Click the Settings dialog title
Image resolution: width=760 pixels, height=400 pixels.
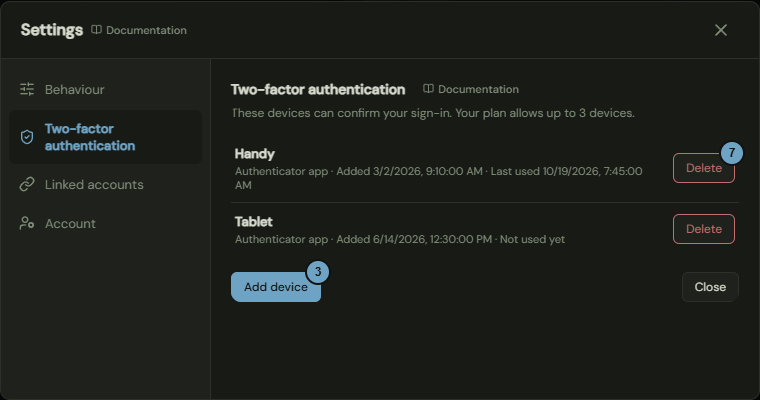52,30
